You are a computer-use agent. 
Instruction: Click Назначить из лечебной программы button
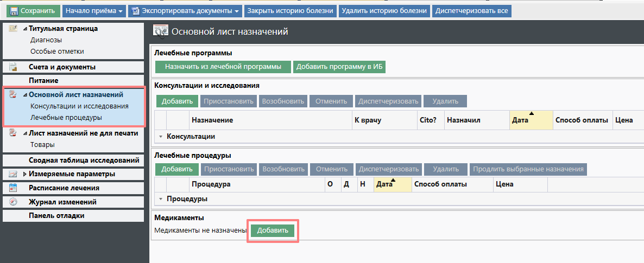click(223, 67)
